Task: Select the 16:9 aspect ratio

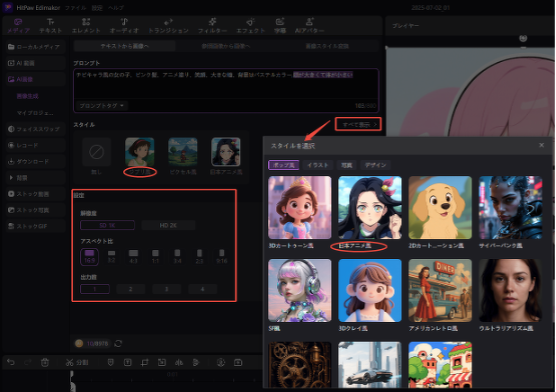Action: [x=89, y=256]
